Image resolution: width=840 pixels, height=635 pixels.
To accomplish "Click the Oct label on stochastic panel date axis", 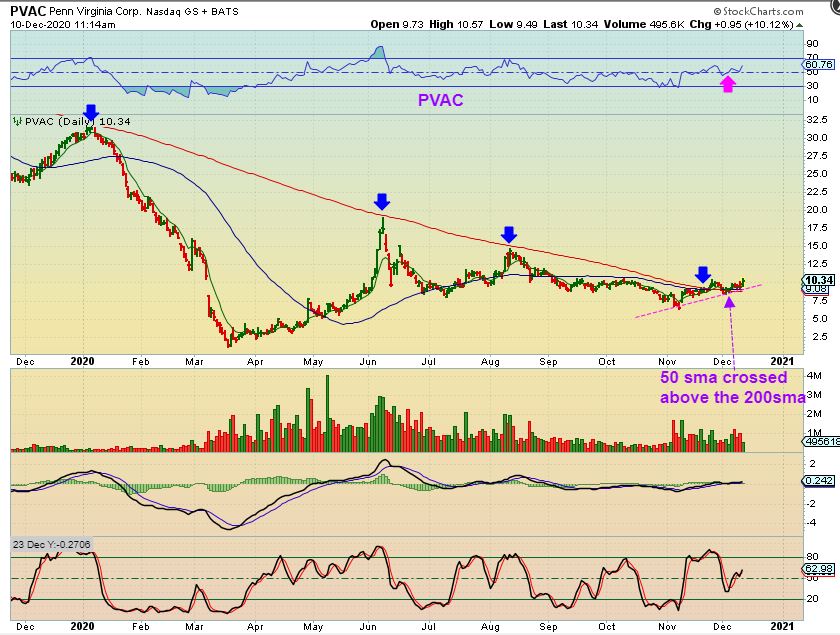I will 606,626.
